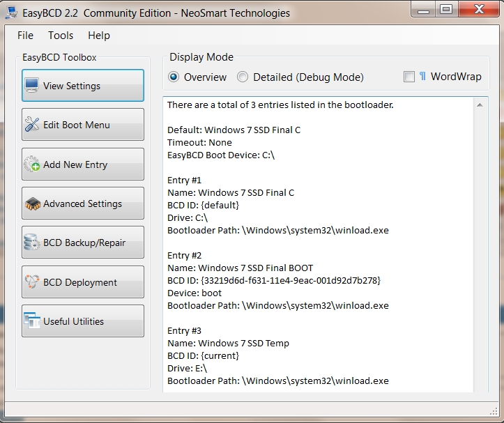504x423 pixels.
Task: Click the 'Default: Windows 7 SSD Final C' line
Action: (234, 130)
